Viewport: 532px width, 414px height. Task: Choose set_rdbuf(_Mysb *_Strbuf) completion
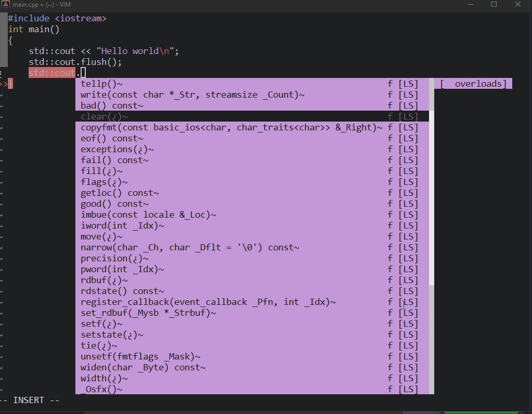[x=252, y=313]
